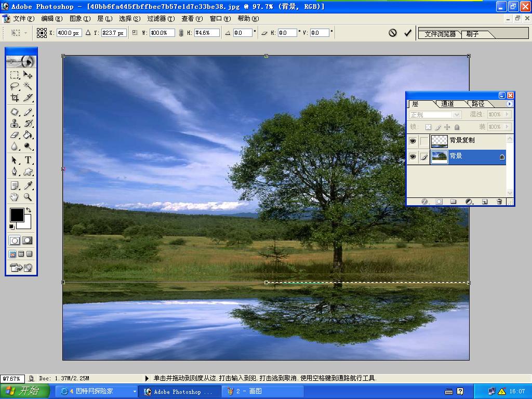Select the Eyedropper tool
532x399 pixels.
[x=28, y=185]
